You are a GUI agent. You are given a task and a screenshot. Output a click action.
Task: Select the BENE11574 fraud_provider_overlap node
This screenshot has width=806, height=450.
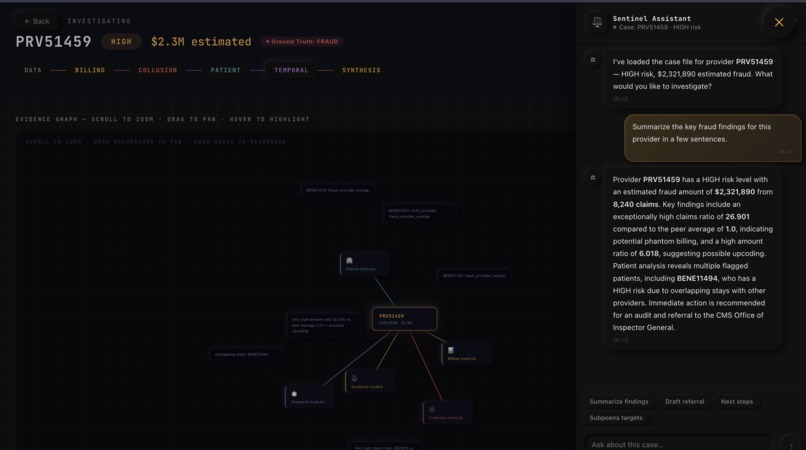tap(337, 190)
